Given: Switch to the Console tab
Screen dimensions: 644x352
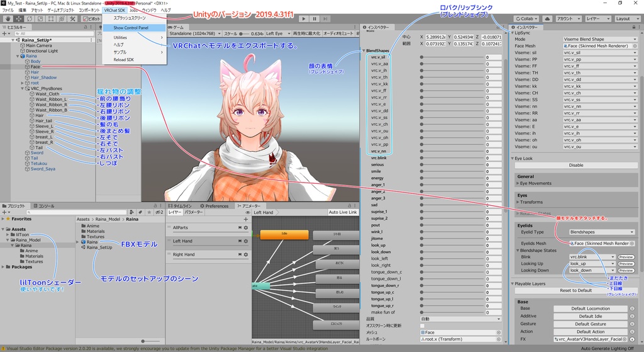Looking at the screenshot, I should point(43,206).
